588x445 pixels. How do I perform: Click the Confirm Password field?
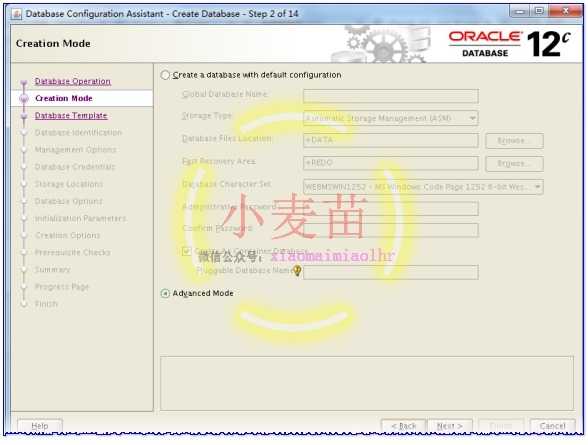coord(390,230)
